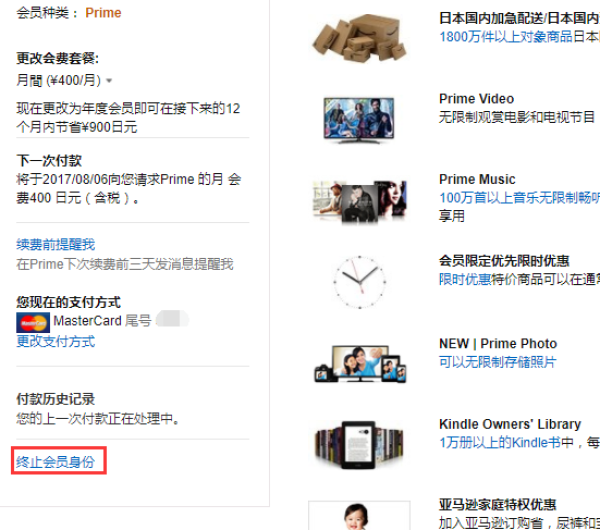
Task: Open the Kindle e-reader library image
Action: (359, 445)
